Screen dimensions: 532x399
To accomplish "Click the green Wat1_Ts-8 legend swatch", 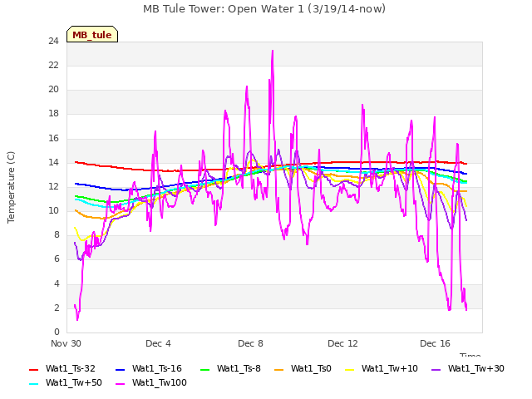I will (205, 369).
